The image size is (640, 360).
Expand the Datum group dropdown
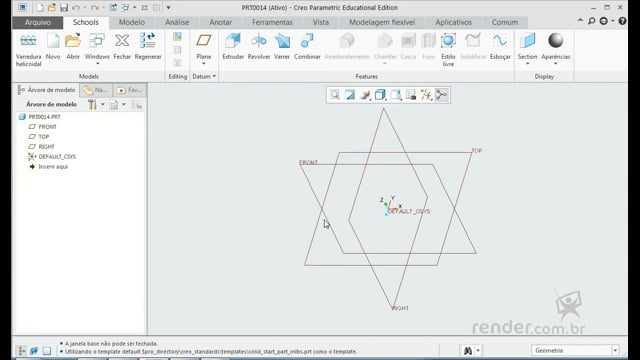(x=204, y=76)
